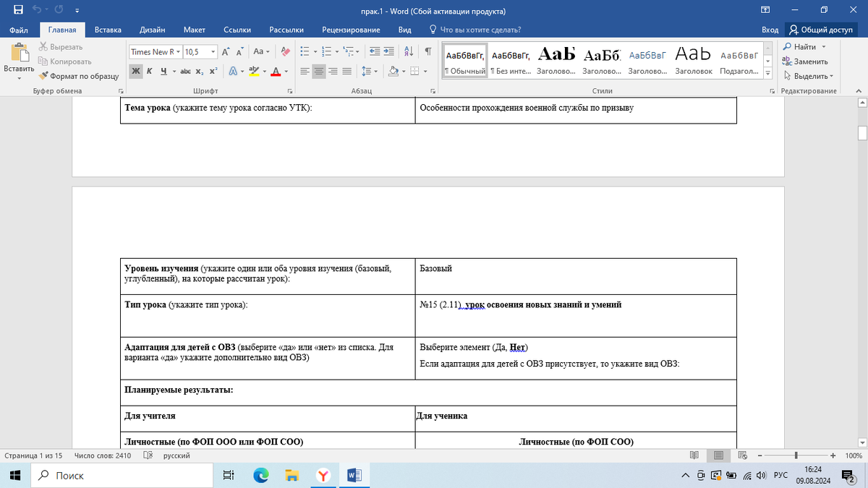Open Paragraph dialog launcher in Абзац group
868x488 pixels.
[x=433, y=92]
